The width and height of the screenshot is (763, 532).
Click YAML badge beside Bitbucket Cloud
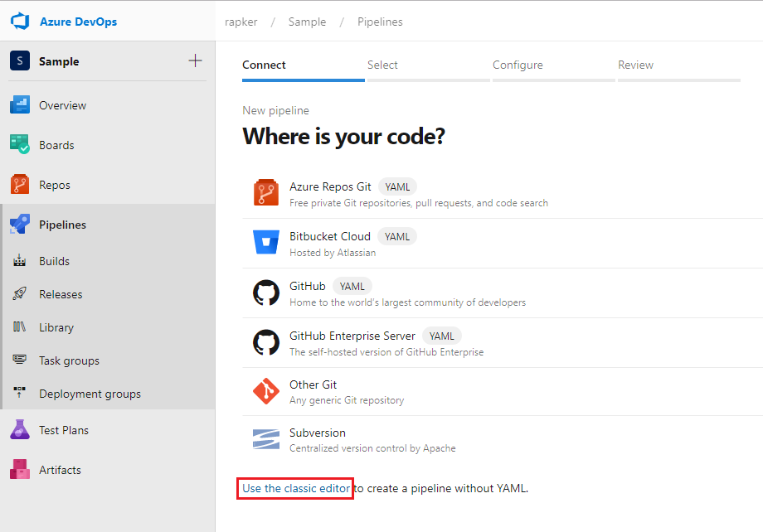(x=397, y=237)
